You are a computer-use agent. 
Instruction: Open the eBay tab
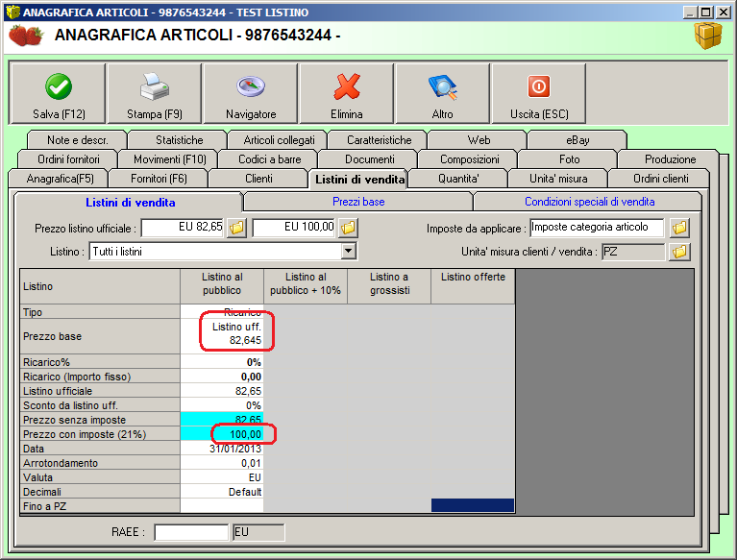[577, 140]
